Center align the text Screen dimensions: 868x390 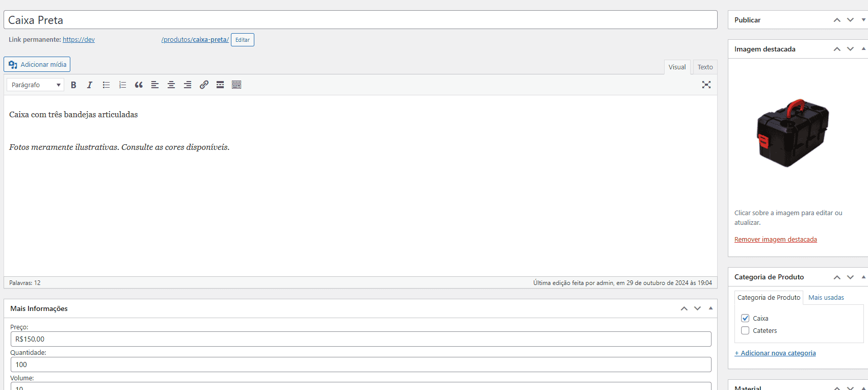click(x=171, y=85)
